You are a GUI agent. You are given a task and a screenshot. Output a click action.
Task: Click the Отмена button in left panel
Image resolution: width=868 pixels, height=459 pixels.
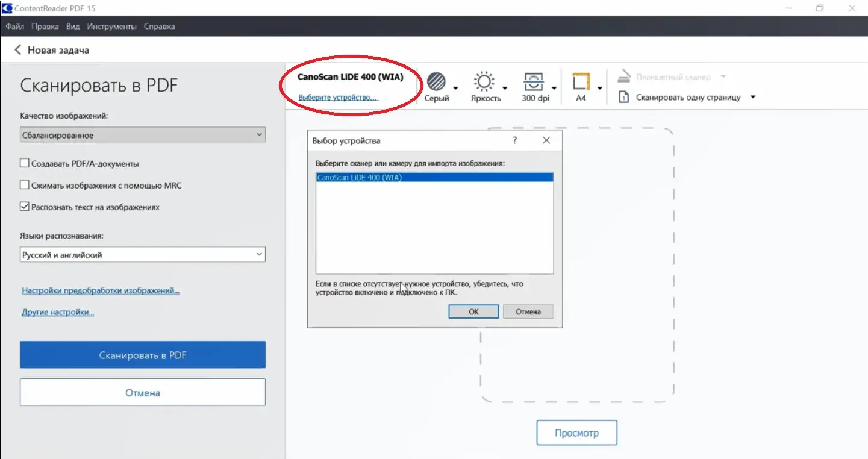tap(143, 392)
